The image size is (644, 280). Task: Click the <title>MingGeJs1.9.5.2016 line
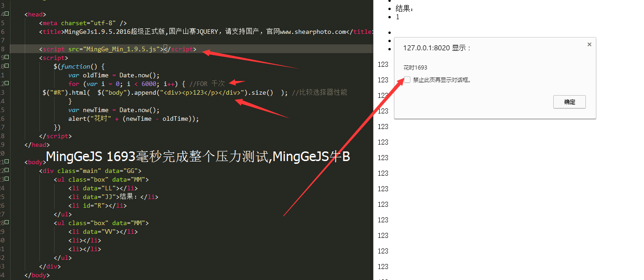[206, 32]
